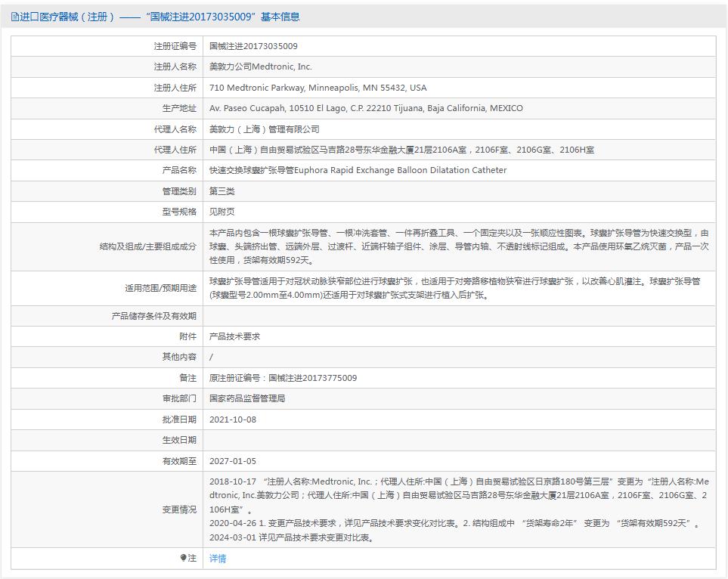The image size is (728, 579).
Task: Select the 其他内容 label
Action: click(x=179, y=357)
